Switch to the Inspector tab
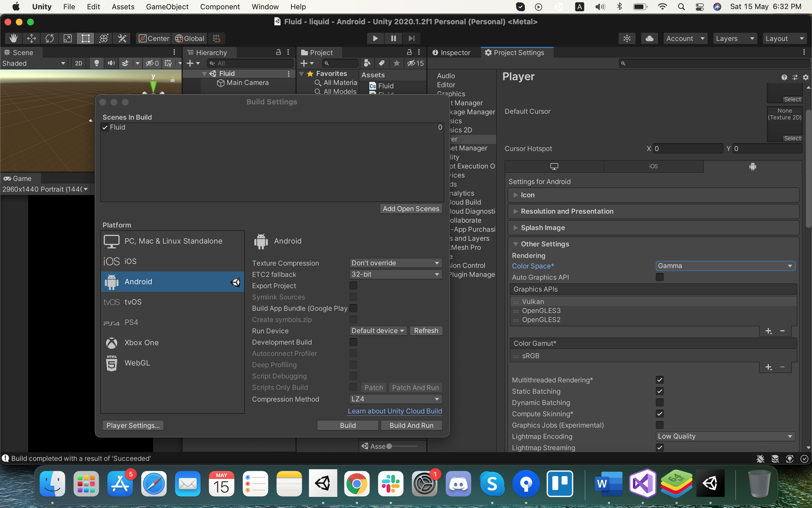 [x=451, y=53]
